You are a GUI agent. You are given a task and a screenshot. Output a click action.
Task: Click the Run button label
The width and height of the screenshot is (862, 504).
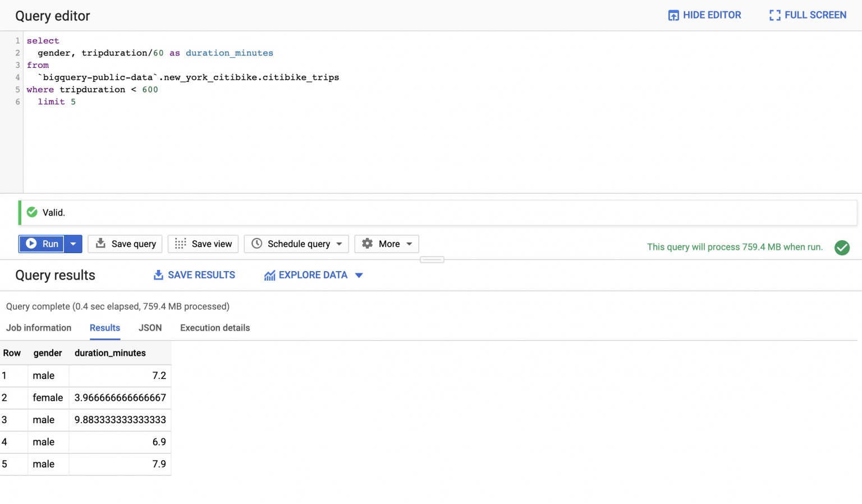pos(51,244)
